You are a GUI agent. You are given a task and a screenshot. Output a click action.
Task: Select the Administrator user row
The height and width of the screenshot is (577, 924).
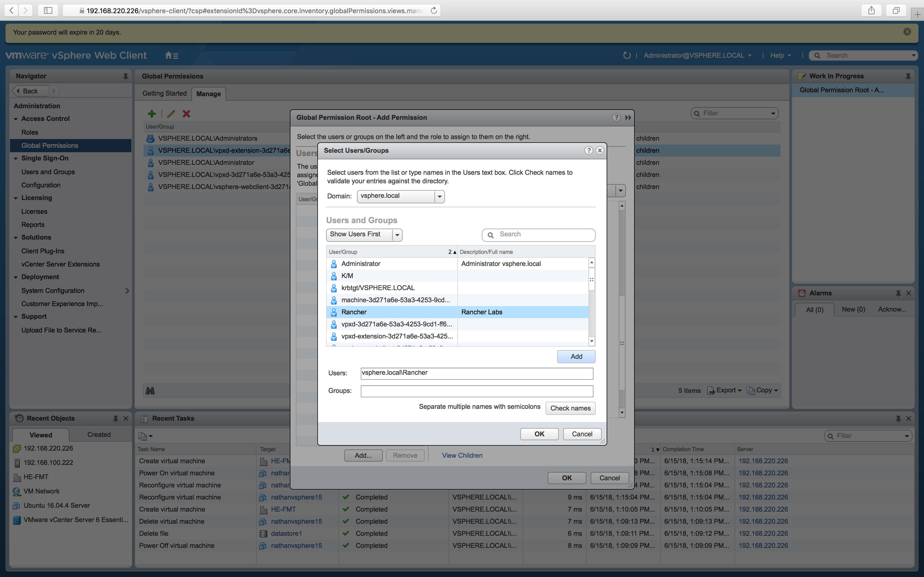(361, 264)
